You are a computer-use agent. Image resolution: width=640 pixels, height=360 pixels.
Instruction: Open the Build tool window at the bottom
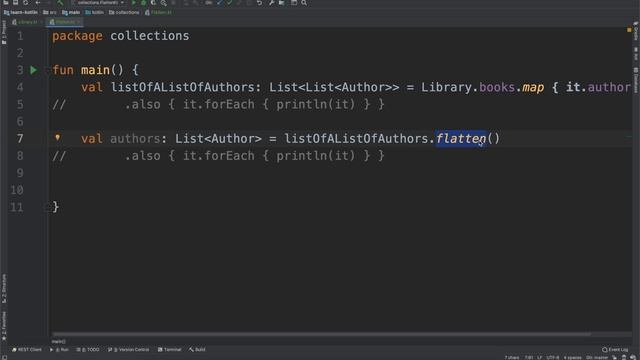197,349
